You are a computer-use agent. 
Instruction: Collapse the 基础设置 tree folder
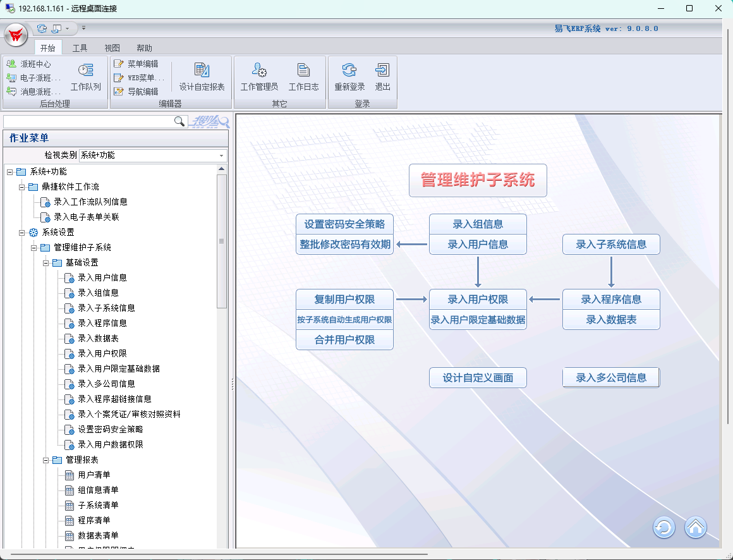tap(45, 262)
